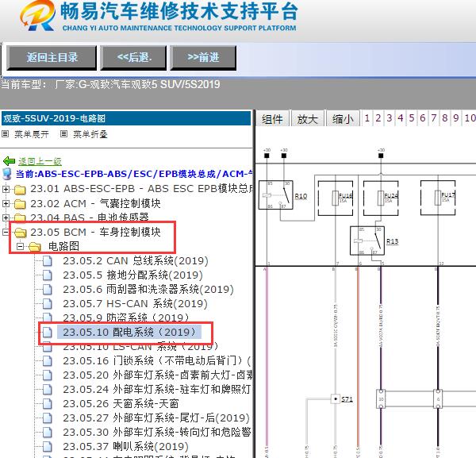
Task: Click relay R10 label in diagram
Action: (x=301, y=196)
